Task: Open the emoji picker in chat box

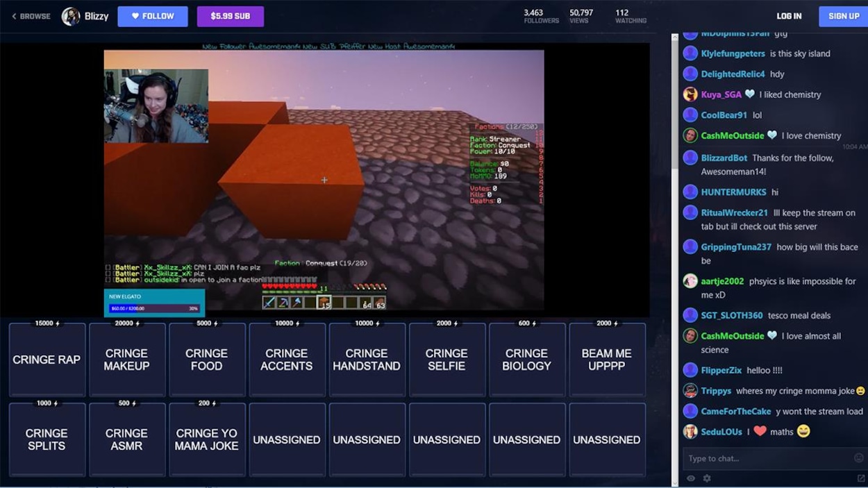Action: (x=859, y=458)
